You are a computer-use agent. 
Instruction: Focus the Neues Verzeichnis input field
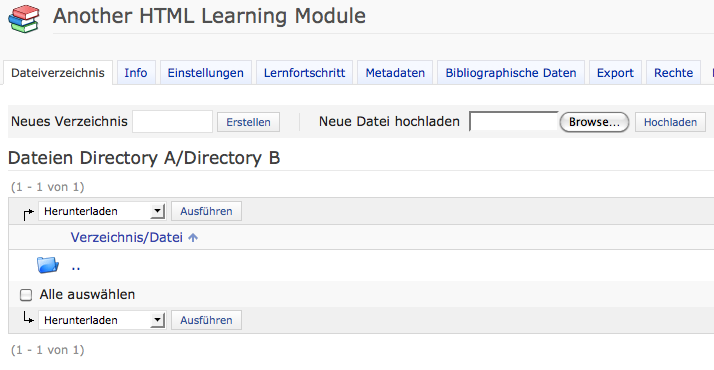pyautogui.click(x=172, y=122)
